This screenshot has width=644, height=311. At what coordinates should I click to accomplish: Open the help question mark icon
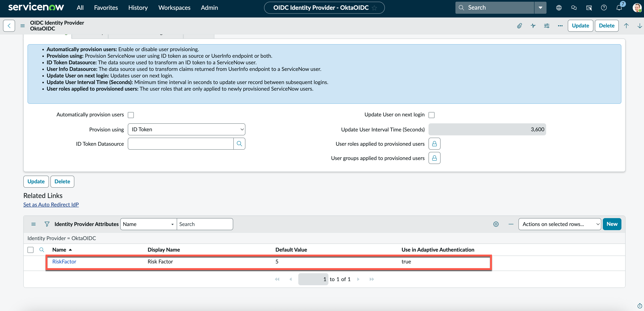pos(604,8)
